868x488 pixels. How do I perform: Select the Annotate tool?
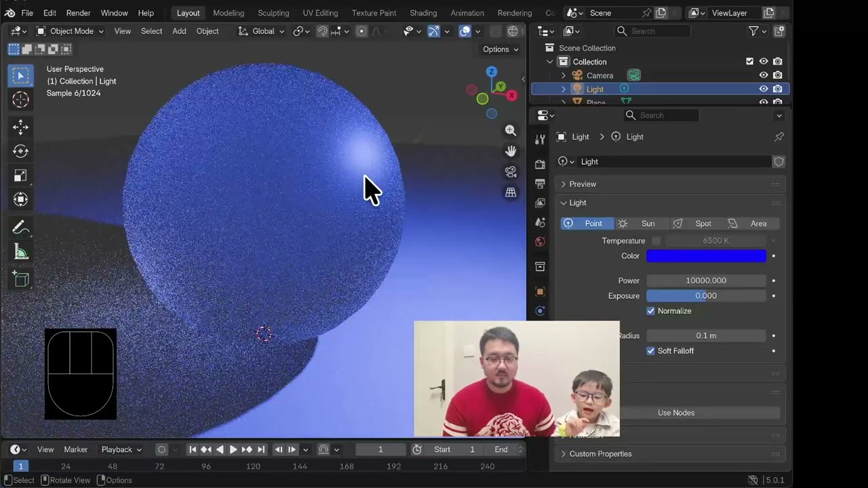(x=20, y=228)
